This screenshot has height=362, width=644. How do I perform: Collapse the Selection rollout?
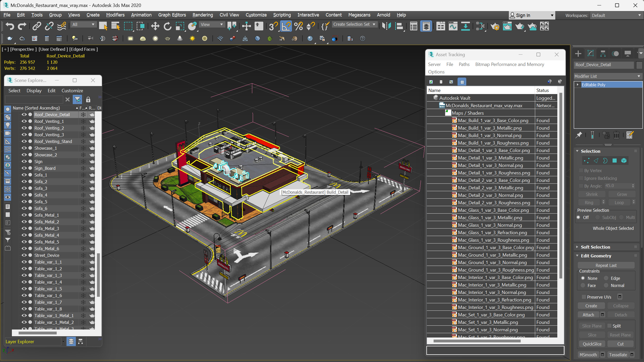[x=577, y=151]
